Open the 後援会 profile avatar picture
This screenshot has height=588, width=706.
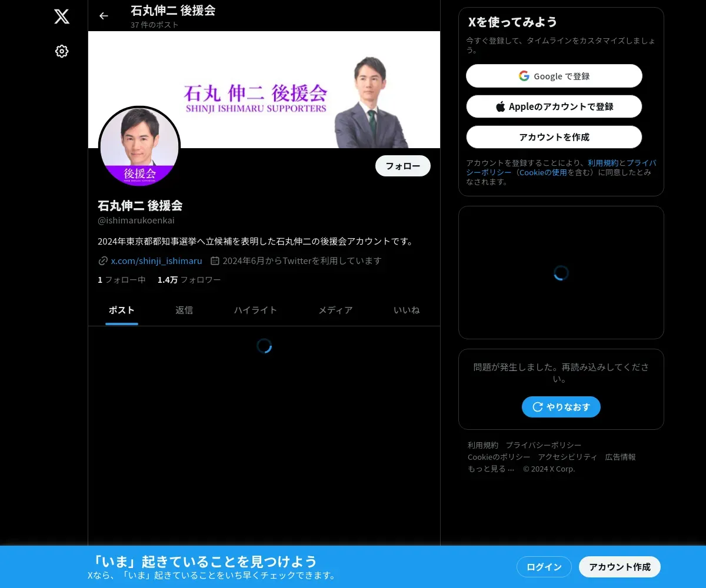139,146
